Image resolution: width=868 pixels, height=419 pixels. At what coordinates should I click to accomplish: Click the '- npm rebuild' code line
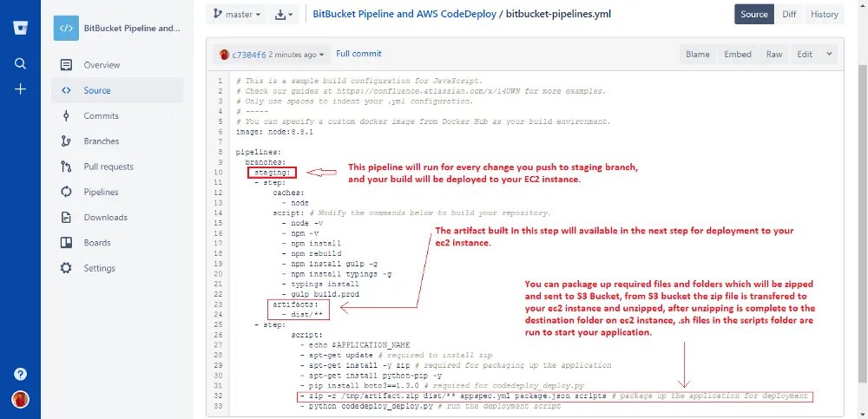[312, 253]
